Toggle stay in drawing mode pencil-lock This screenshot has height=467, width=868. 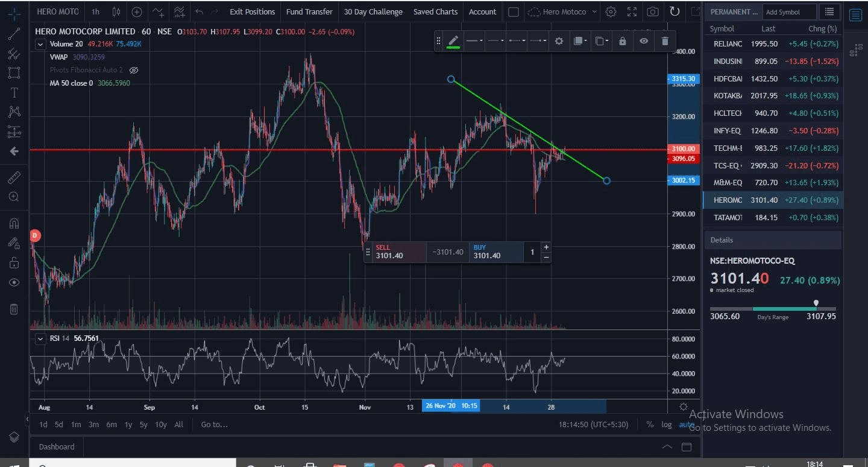click(14, 243)
